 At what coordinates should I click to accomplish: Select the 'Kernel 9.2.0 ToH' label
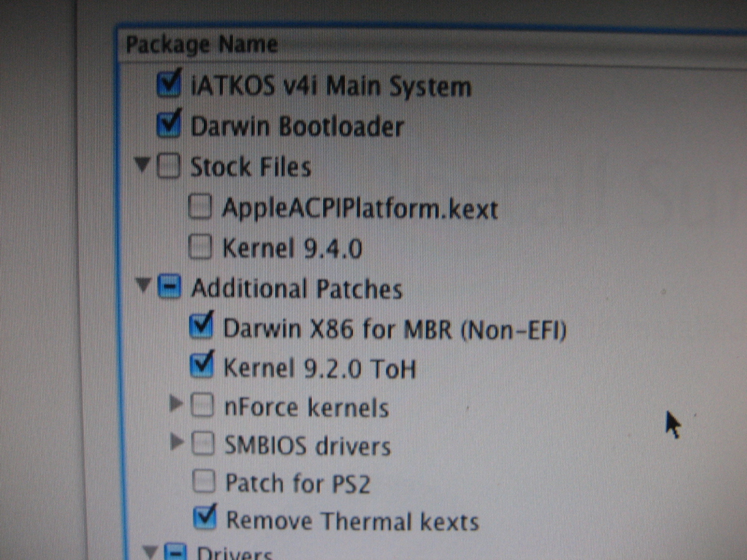(319, 368)
